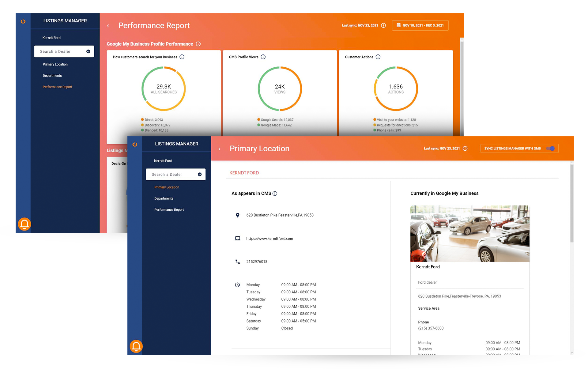
Task: Open Departments in front window sidebar
Action: click(164, 199)
